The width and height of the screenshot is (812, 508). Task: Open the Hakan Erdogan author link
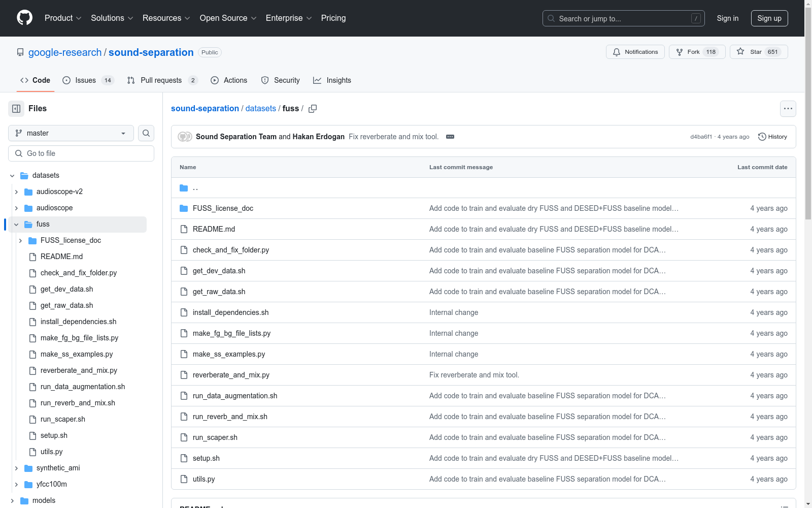[x=319, y=137]
